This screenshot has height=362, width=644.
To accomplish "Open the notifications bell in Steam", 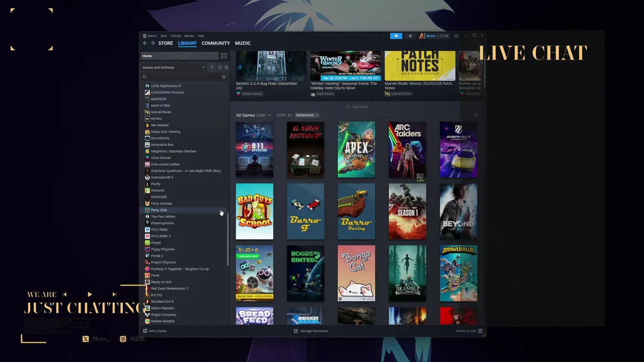I will coord(410,36).
